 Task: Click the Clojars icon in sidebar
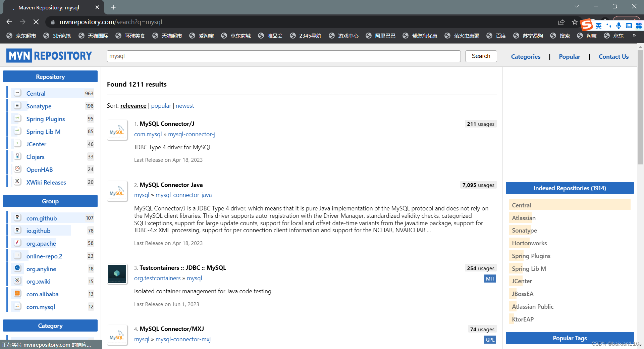point(17,156)
